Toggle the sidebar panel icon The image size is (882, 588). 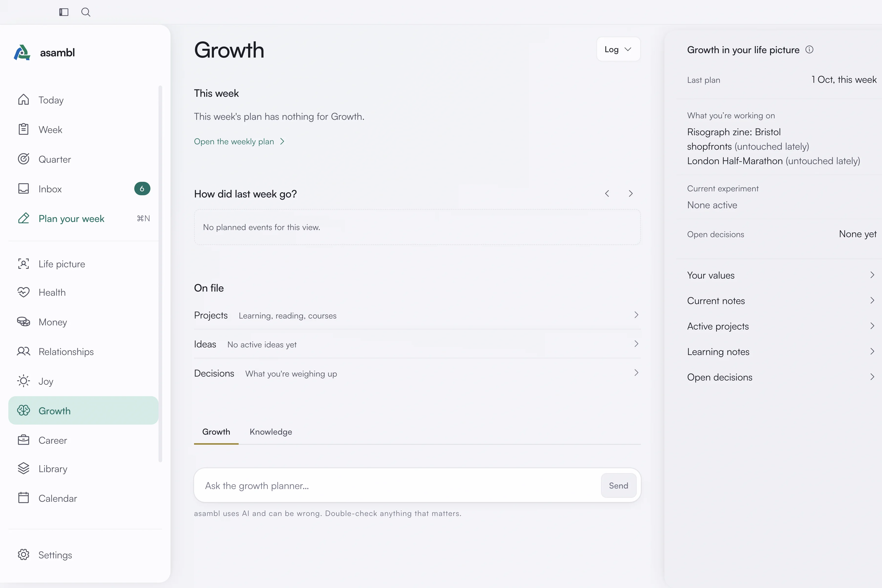click(64, 12)
